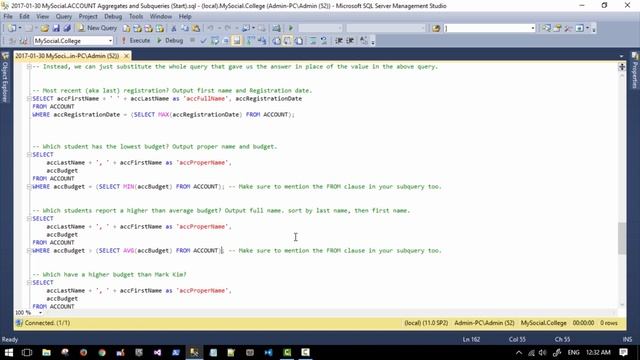
Task: Click 'MySocial.College' in the status bar
Action: tap(544, 323)
